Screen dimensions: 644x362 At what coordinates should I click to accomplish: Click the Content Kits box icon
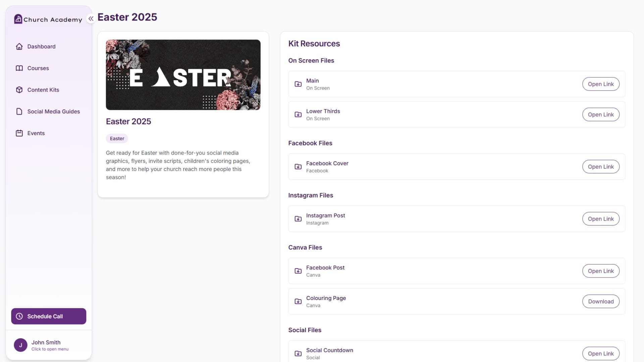click(x=19, y=90)
